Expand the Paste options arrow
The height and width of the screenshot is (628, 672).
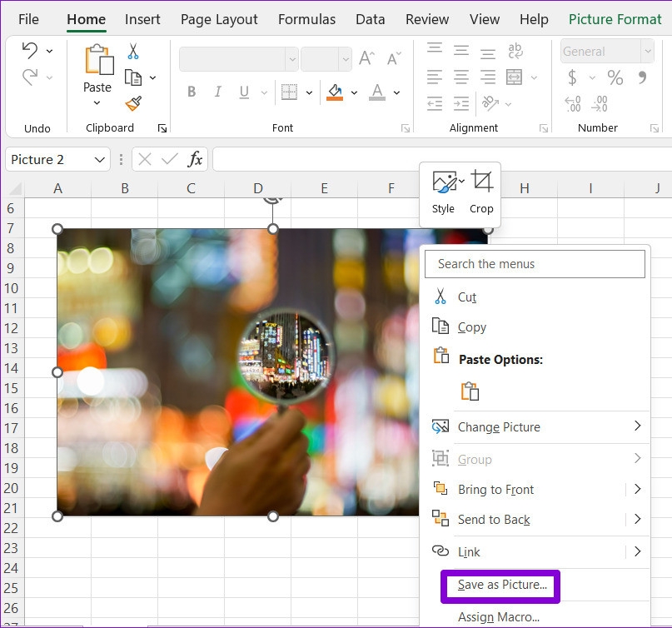97,103
